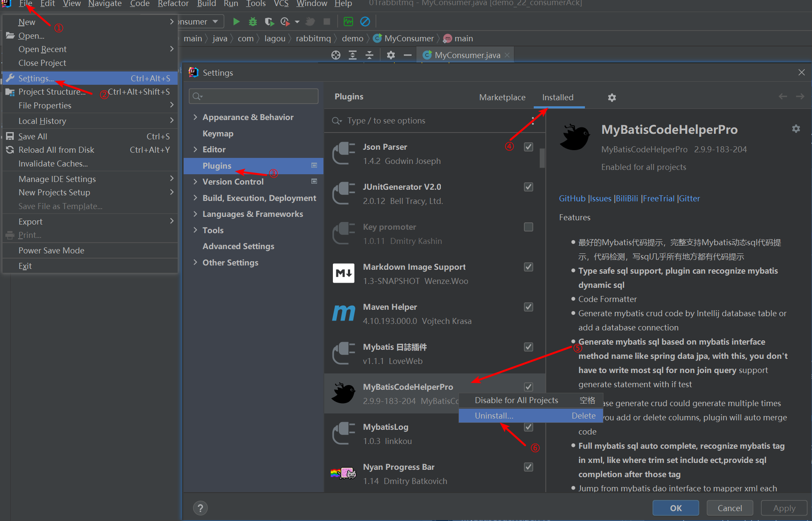Choose Settings... from the File menu
The height and width of the screenshot is (521, 812).
pyautogui.click(x=90, y=78)
